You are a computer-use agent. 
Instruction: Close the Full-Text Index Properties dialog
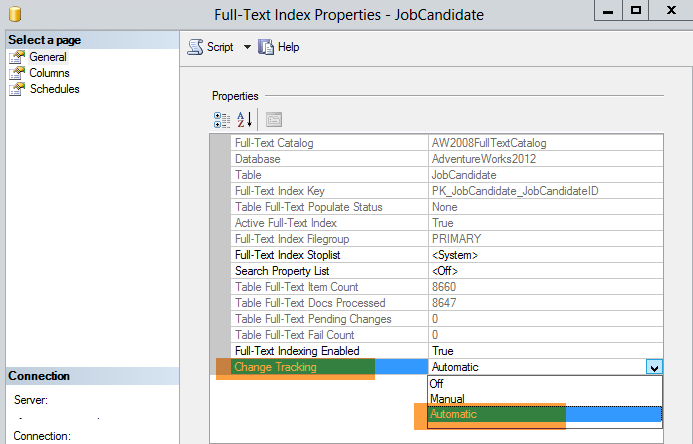(670, 10)
